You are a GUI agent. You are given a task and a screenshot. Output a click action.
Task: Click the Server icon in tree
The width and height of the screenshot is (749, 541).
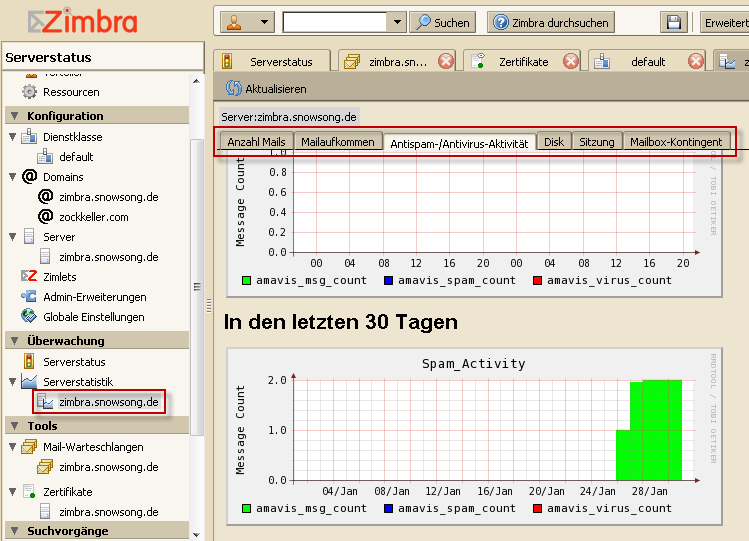(x=29, y=237)
